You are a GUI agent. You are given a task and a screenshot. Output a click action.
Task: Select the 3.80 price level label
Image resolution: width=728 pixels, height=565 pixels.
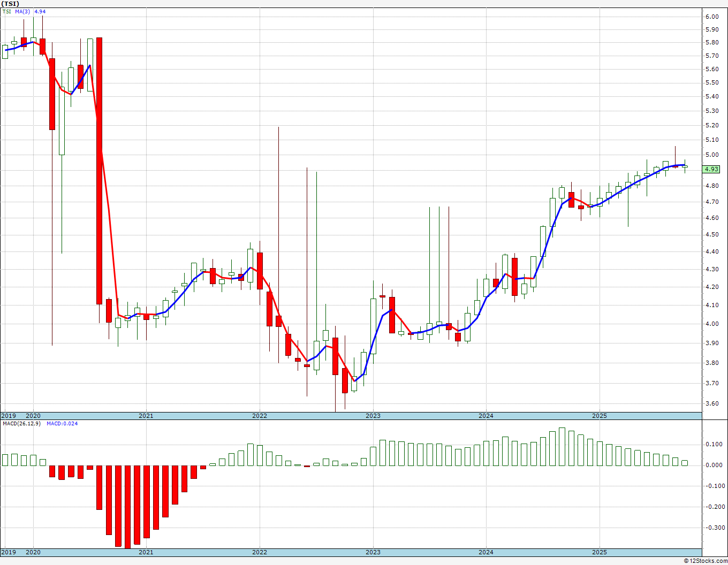point(712,363)
